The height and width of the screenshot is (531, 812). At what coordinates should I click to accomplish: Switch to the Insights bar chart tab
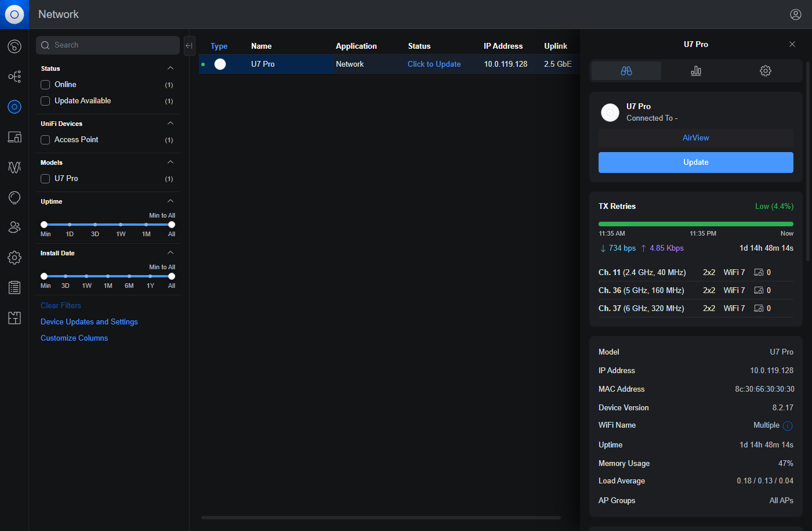point(696,71)
